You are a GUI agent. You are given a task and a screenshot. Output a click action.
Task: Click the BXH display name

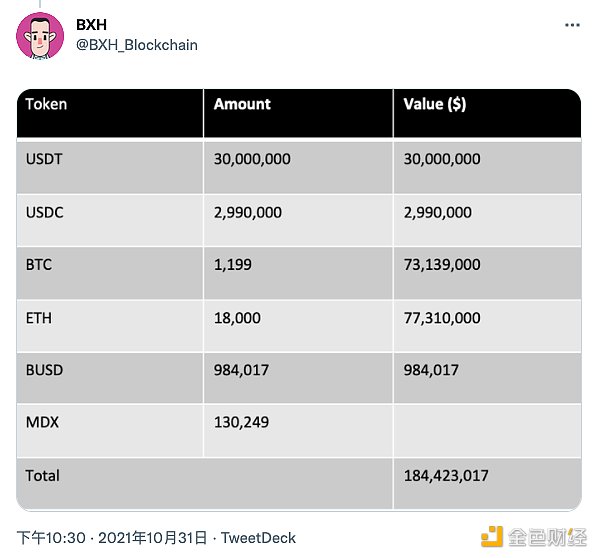tap(91, 25)
